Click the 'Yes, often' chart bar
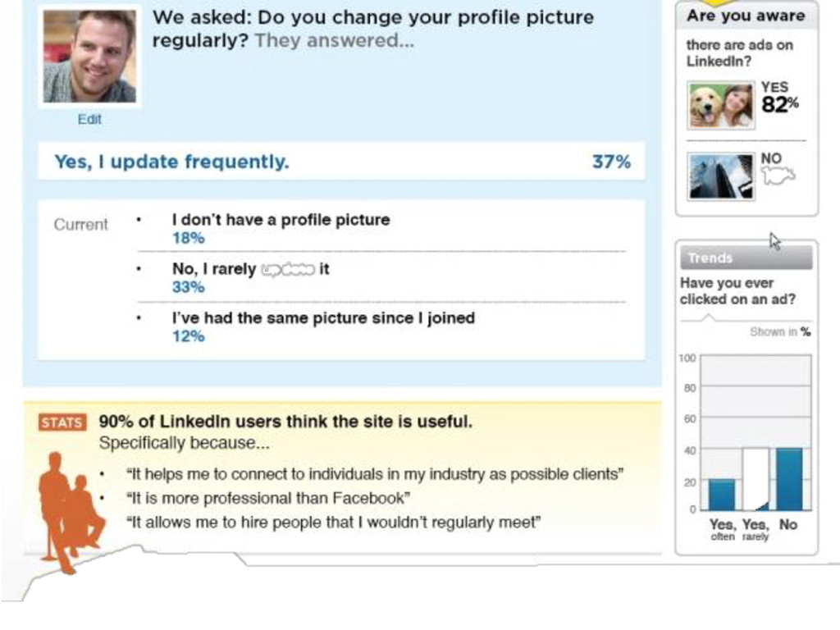This screenshot has width=840, height=630. [x=722, y=494]
